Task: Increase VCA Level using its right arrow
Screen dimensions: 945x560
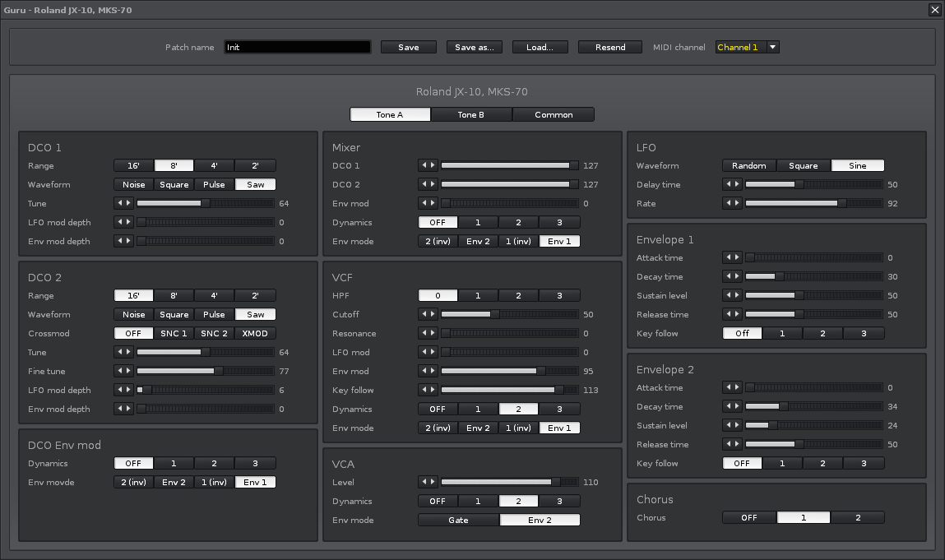Action: pyautogui.click(x=432, y=482)
